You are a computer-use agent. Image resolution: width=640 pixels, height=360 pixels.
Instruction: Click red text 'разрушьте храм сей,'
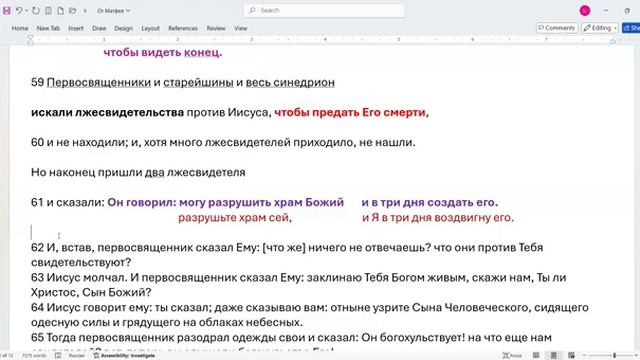coord(235,218)
